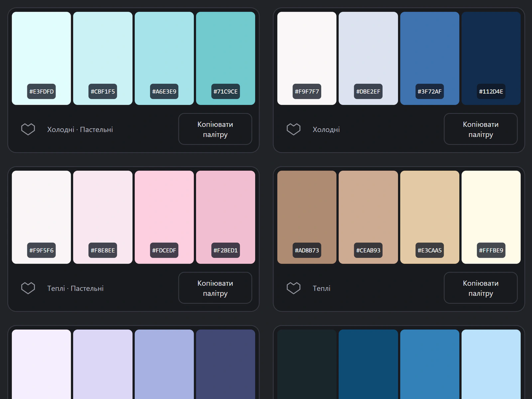The width and height of the screenshot is (532, 399).
Task: Choose the off-white #F9F5F6 swatch
Action: 41,217
